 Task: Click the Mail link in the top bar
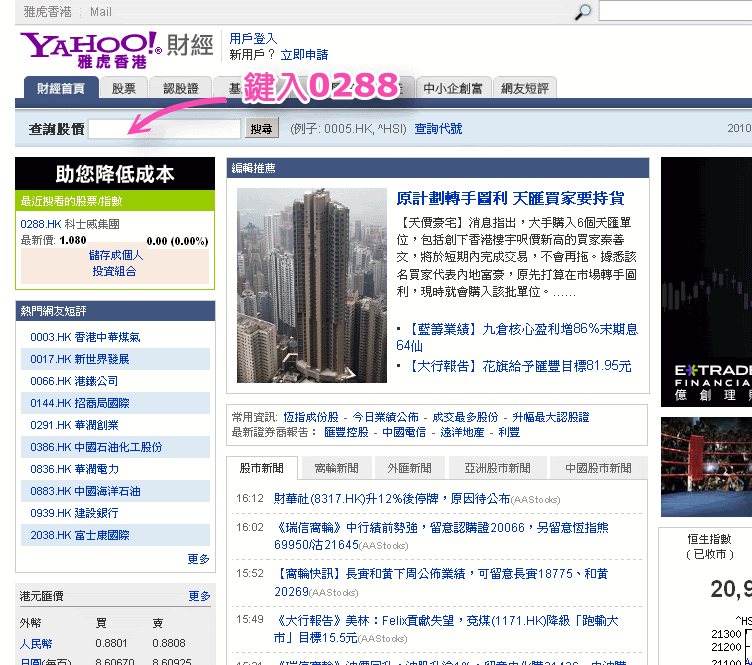pyautogui.click(x=100, y=12)
